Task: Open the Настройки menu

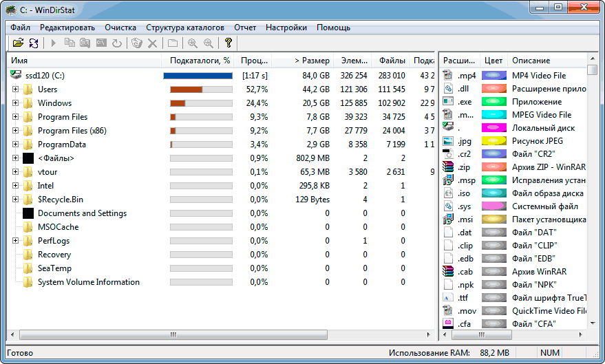Action: click(x=286, y=28)
